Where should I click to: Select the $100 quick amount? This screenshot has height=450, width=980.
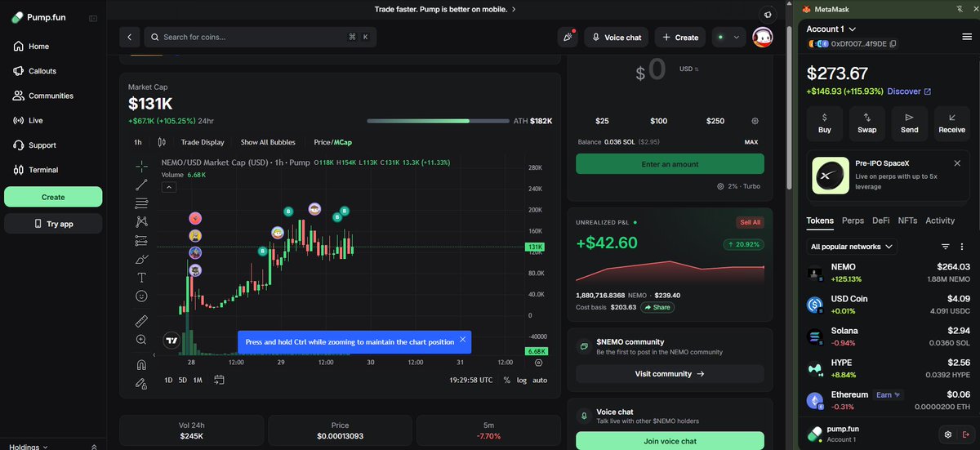point(658,121)
